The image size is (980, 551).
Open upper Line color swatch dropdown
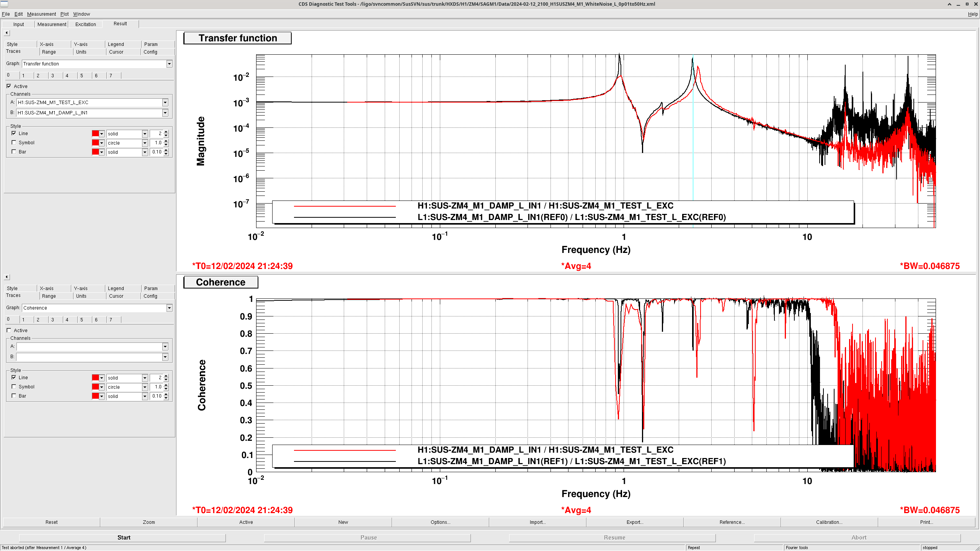click(101, 134)
